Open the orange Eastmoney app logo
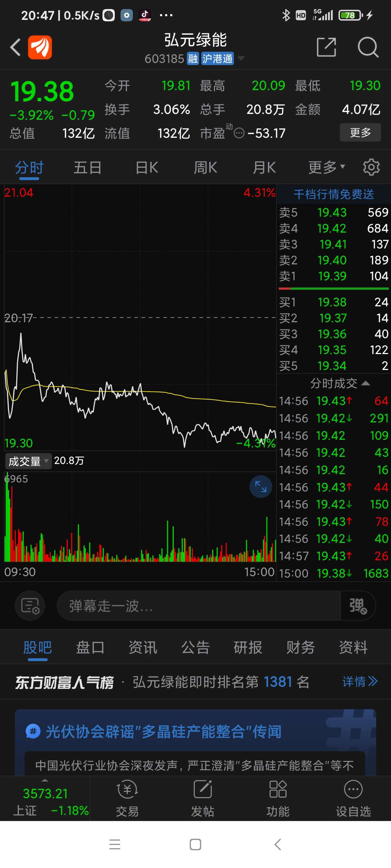The height and width of the screenshot is (868, 391). coord(40,47)
